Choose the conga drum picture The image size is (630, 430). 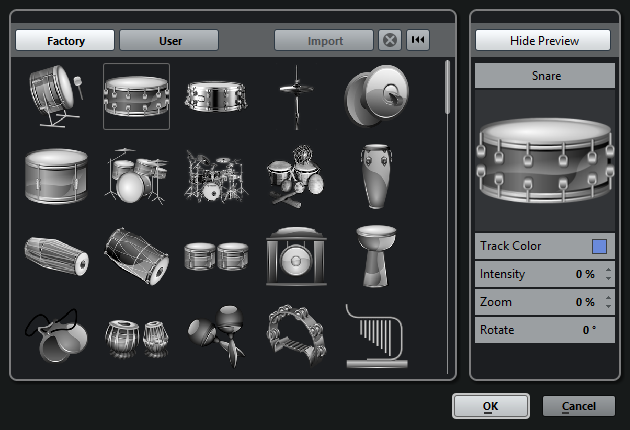coord(376,176)
